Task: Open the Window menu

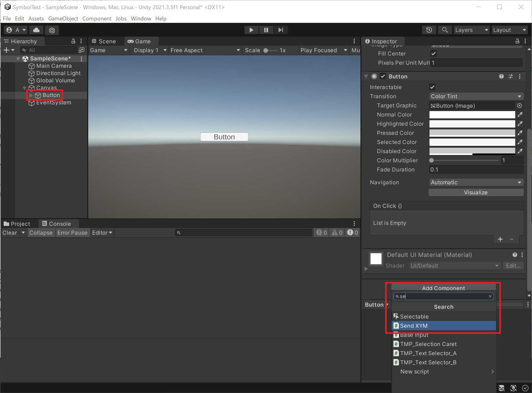Action: (141, 18)
